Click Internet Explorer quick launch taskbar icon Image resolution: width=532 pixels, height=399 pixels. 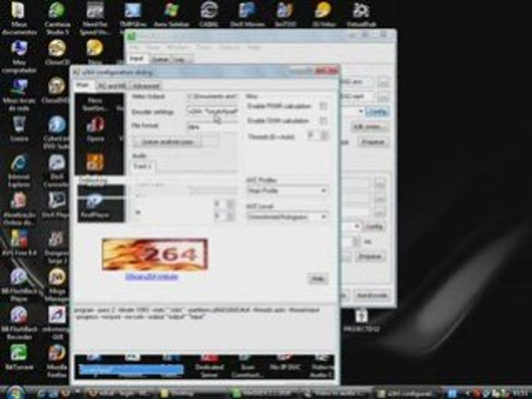pyautogui.click(x=42, y=393)
